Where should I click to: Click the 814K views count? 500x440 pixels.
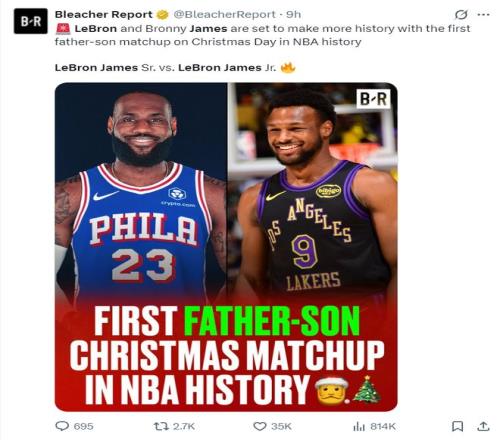(383, 426)
